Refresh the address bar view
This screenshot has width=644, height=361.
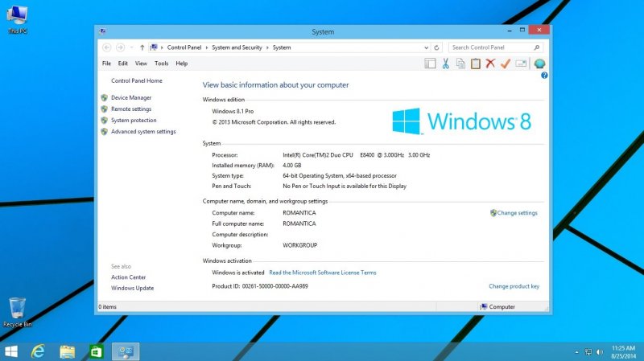click(436, 47)
